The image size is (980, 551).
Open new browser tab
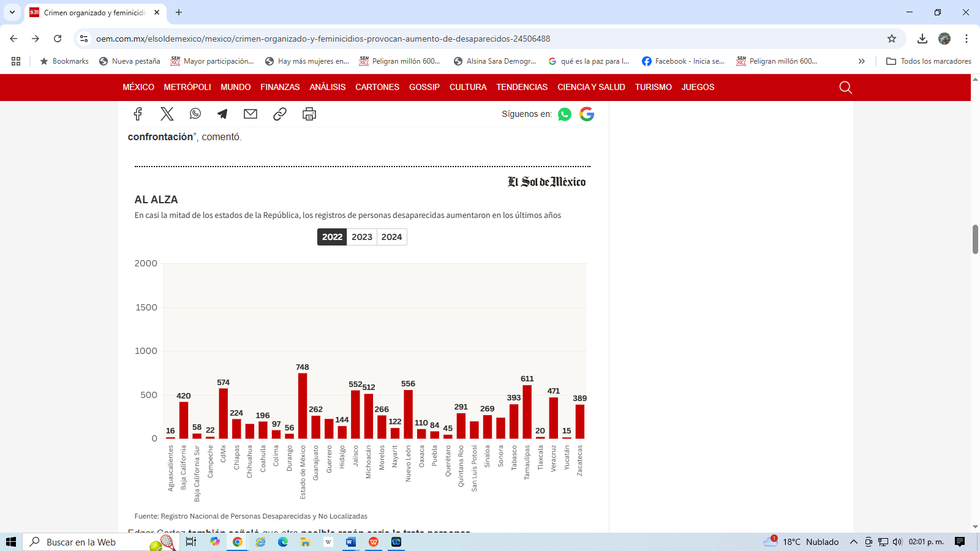179,12
